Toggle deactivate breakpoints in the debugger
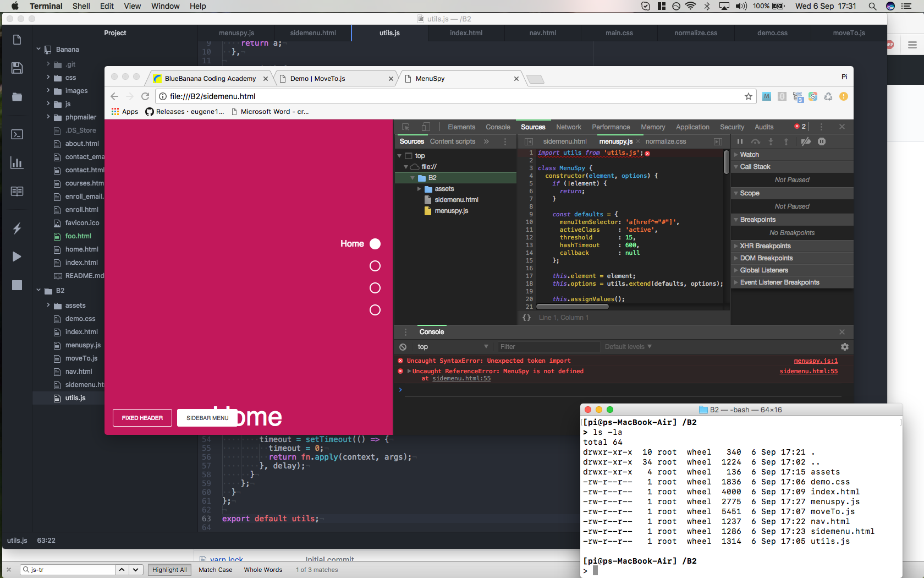 [x=806, y=142]
